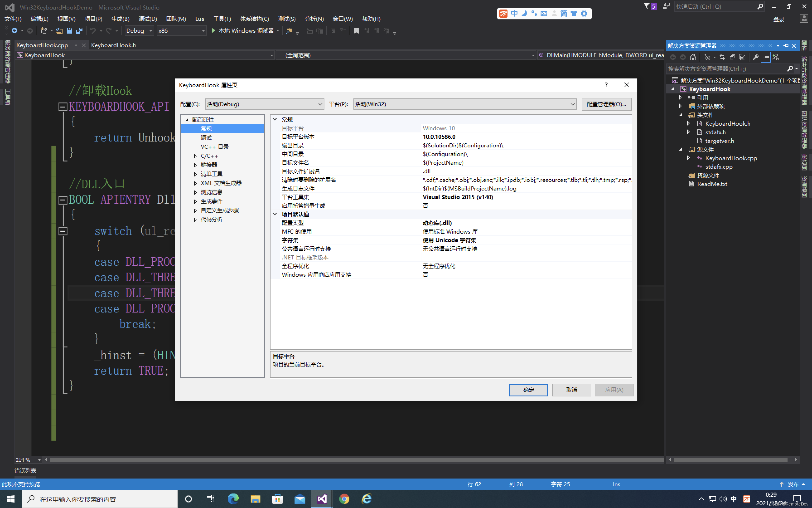Open the 214 % zoom level dropdown
The image size is (812, 508).
(28, 460)
